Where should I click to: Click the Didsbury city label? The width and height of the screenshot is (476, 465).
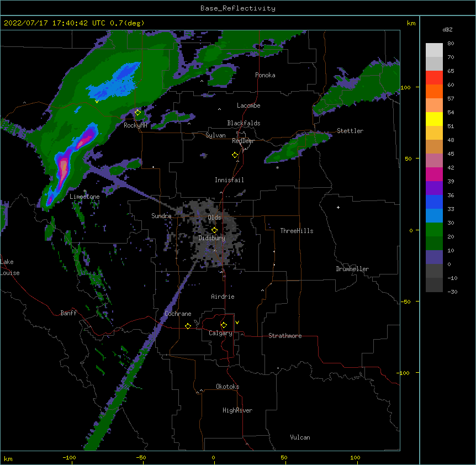(x=212, y=238)
